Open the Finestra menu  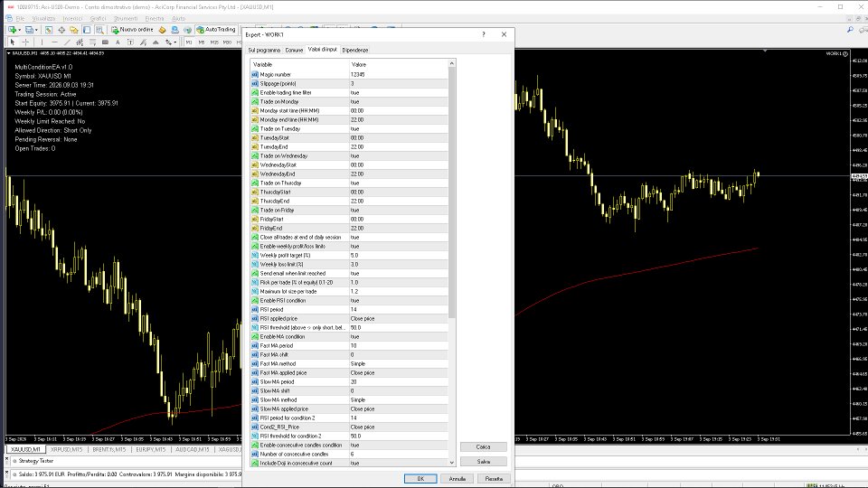(155, 18)
